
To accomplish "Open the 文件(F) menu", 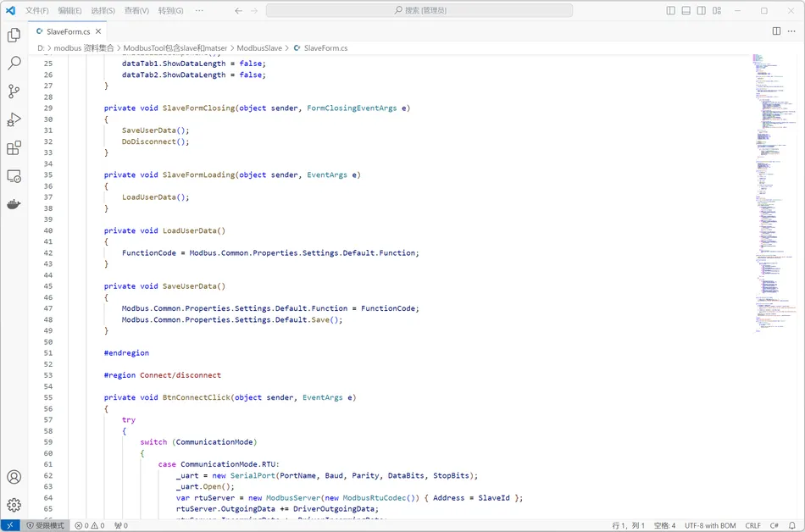I will 37,10.
